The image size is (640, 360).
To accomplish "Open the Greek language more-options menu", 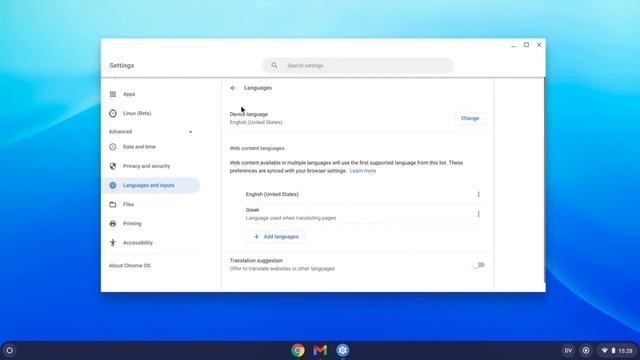I will [478, 214].
